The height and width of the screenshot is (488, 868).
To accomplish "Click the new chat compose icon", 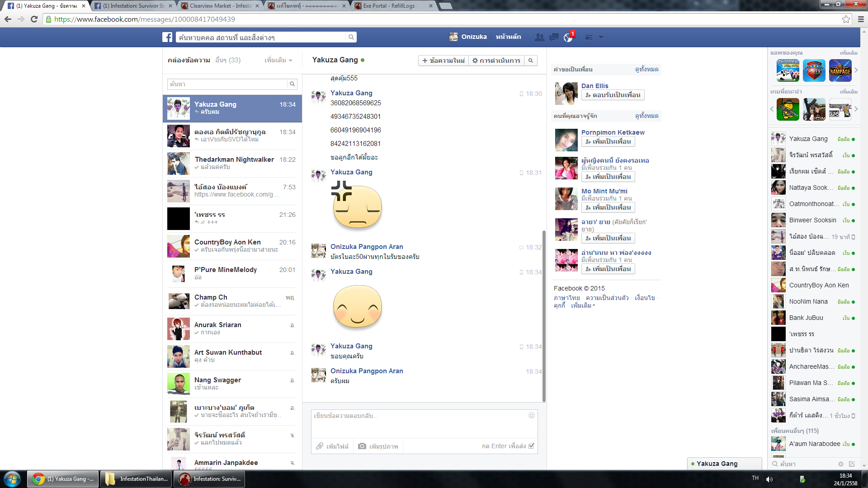I will 852,464.
